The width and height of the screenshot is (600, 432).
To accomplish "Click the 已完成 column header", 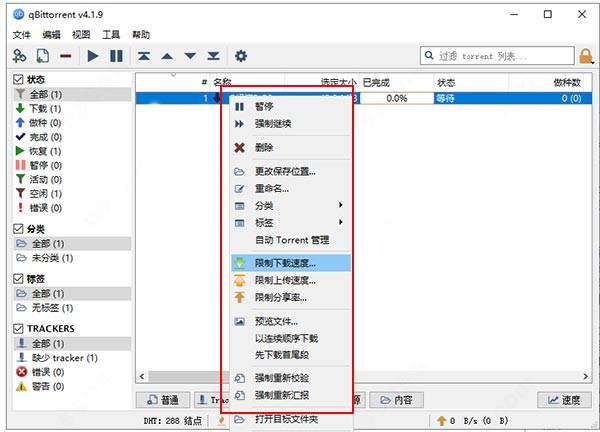I will pos(396,82).
